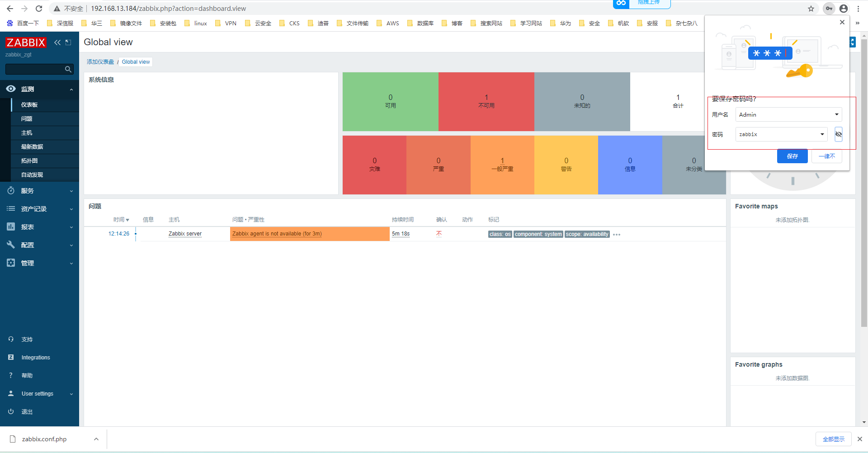The image size is (868, 453).
Task: Click the browser back arrow
Action: (x=10, y=9)
